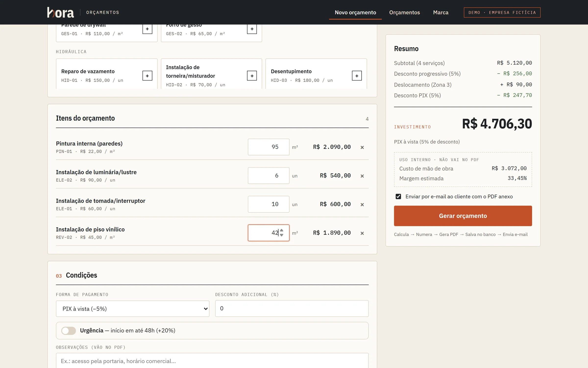Remove Instalação de tomada/interruptor item
Viewport: 588px width, 368px height.
[362, 205]
